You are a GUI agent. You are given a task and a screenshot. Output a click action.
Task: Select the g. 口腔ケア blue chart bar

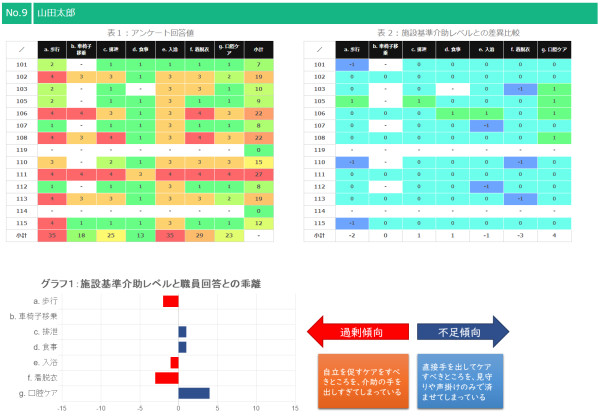coord(194,393)
